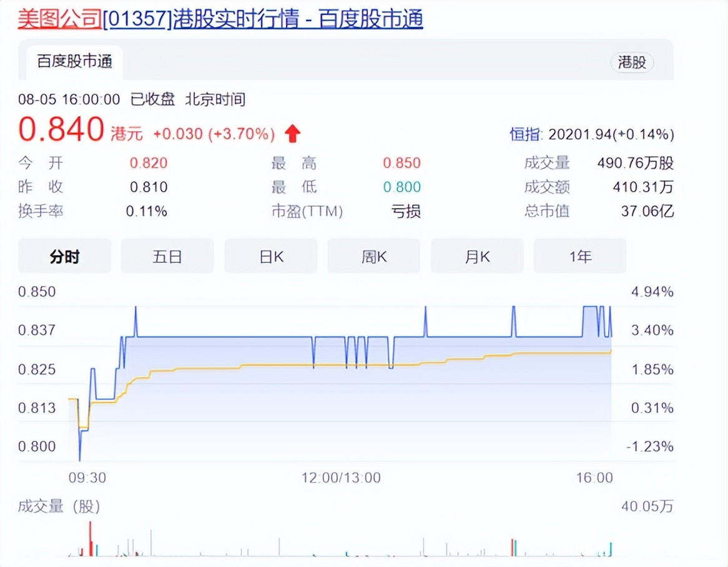Click the 已收盘 status text

pos(153,99)
